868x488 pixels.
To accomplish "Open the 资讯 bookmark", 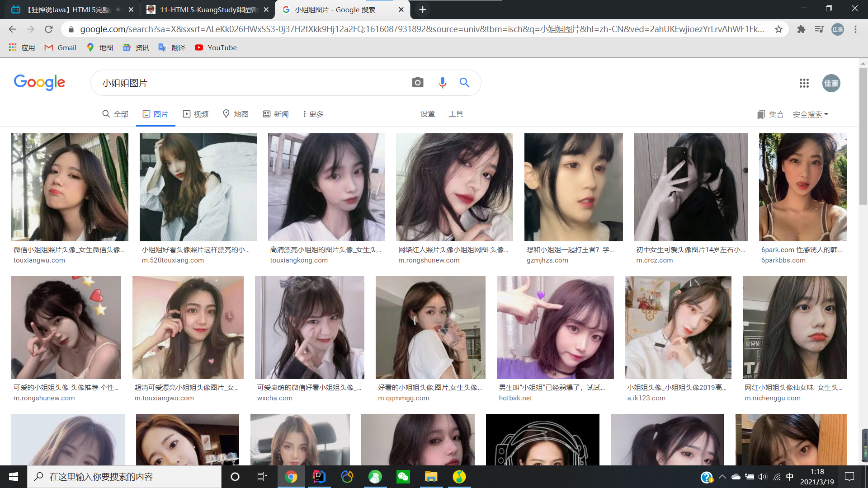I will [136, 47].
